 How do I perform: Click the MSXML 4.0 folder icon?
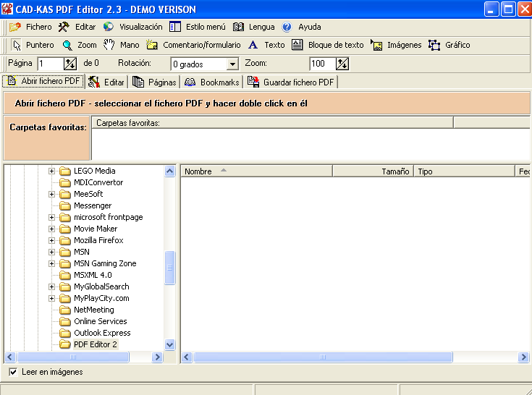(65, 275)
